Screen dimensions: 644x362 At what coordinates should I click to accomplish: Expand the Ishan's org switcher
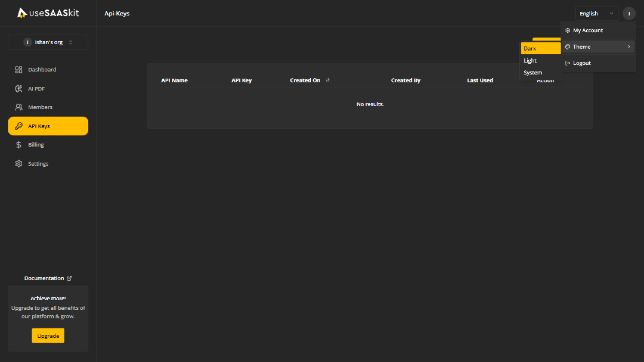[48, 42]
